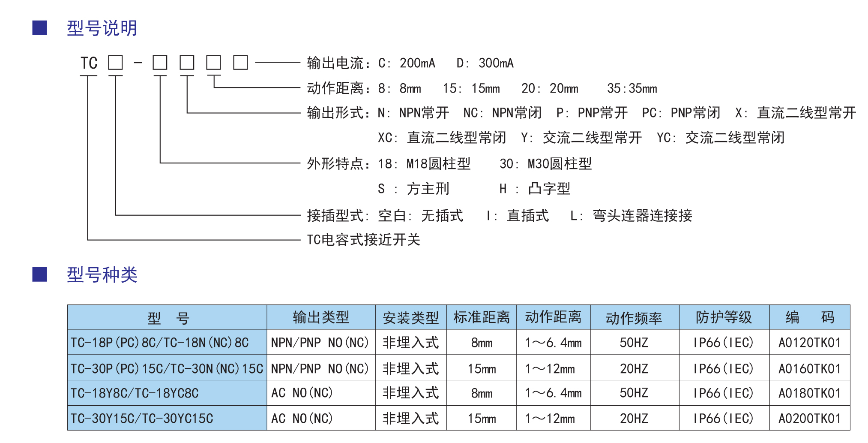Click the 30: M30圆柱型 entry
Image resolution: width=868 pixels, height=443 pixels.
(545, 164)
